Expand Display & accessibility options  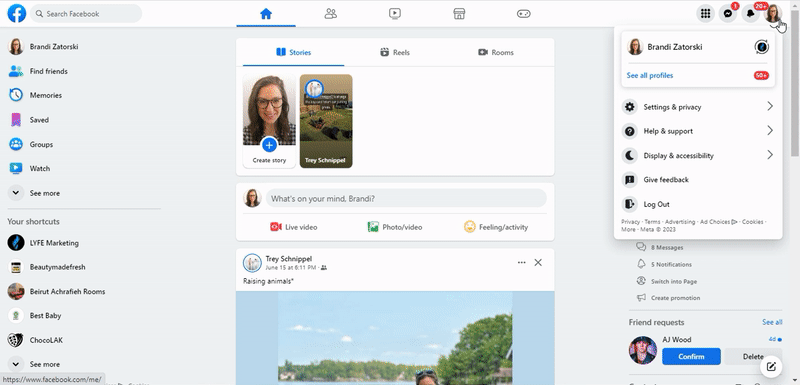(698, 156)
